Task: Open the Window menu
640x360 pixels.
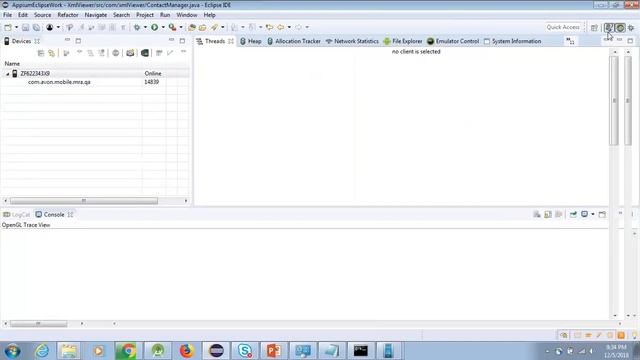Action: [x=187, y=15]
